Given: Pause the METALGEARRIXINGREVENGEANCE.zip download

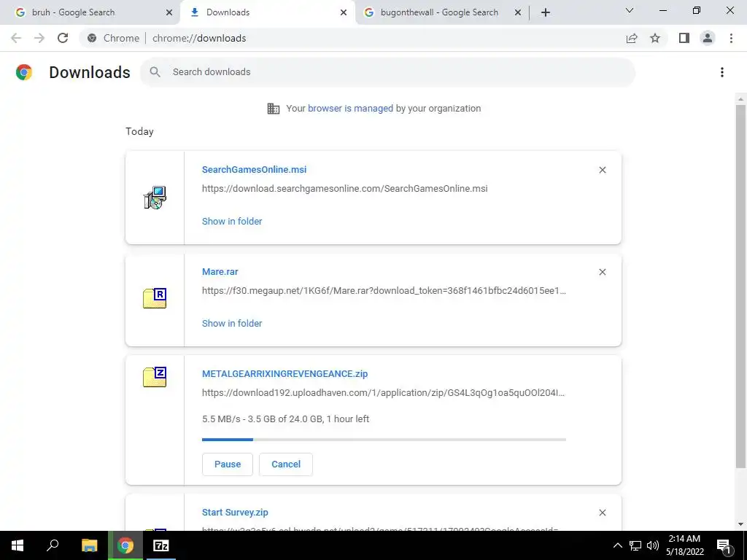Looking at the screenshot, I should click(228, 464).
